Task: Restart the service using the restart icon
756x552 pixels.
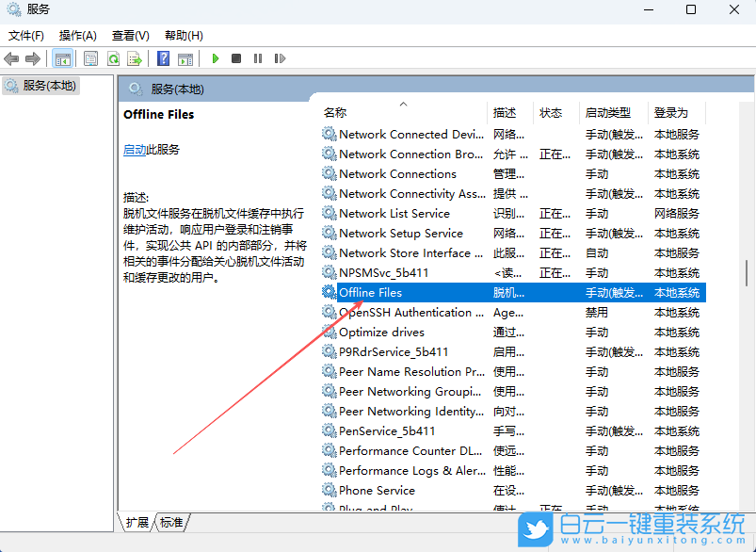Action: coord(280,58)
